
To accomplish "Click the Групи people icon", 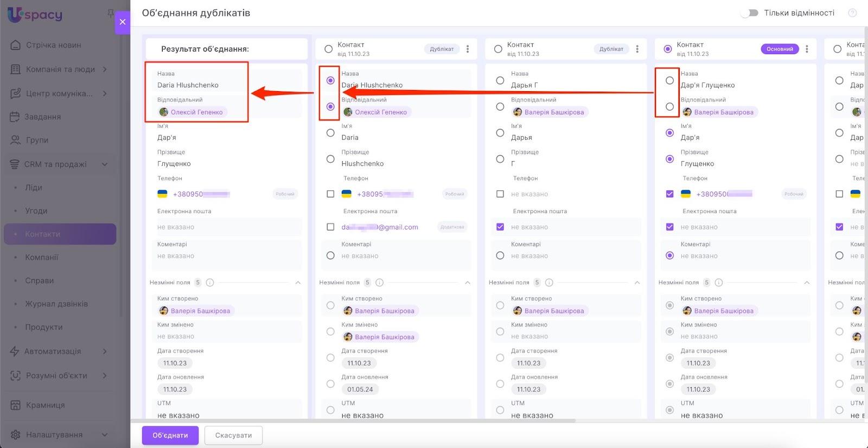I will pos(15,140).
